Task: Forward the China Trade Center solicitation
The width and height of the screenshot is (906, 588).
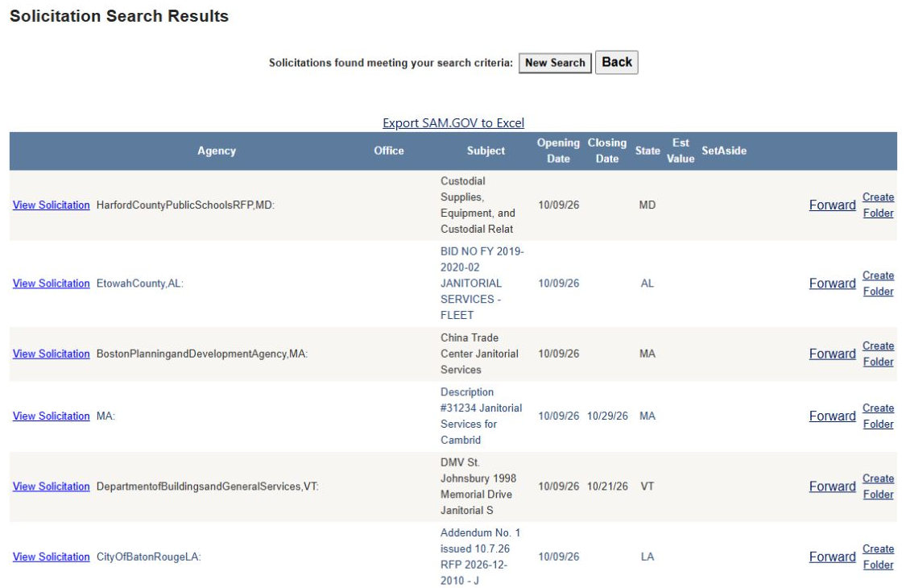Action: pos(832,354)
